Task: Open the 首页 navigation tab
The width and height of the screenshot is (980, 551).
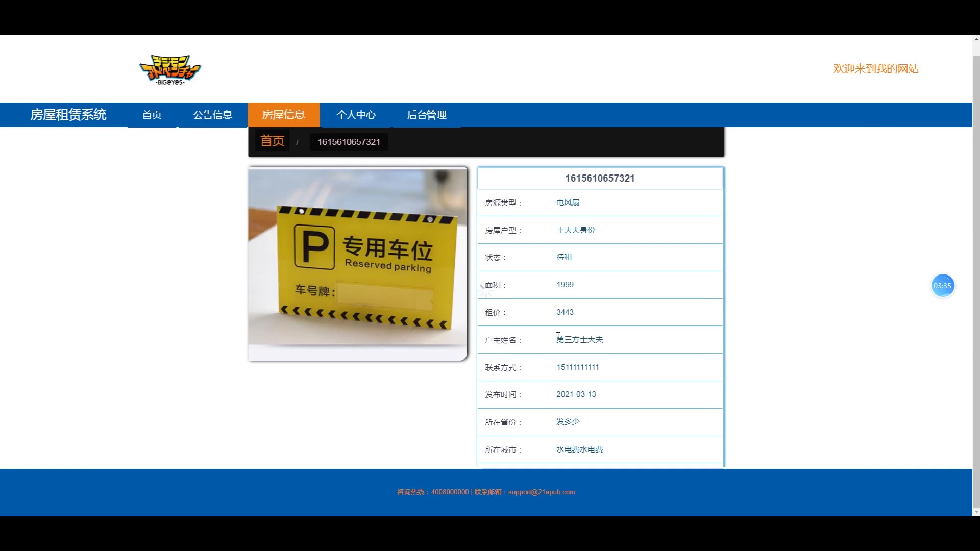Action: (x=152, y=115)
